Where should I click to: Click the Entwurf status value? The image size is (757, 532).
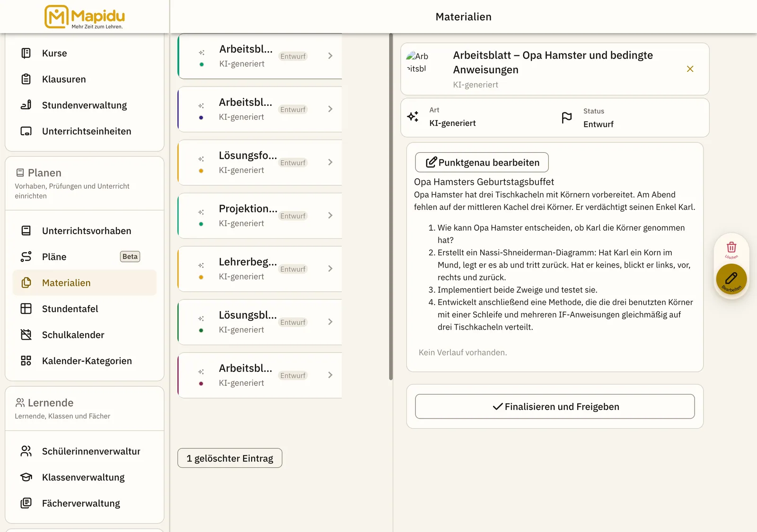[599, 124]
